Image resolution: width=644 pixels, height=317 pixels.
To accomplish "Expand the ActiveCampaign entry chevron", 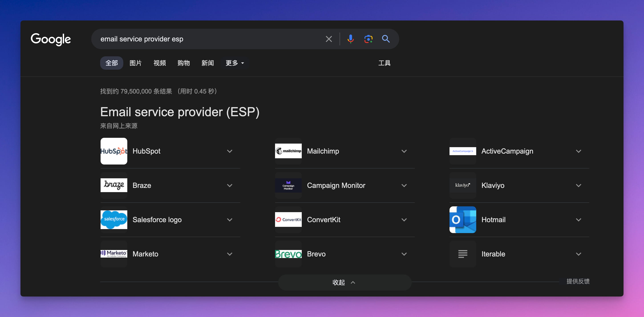I will click(x=578, y=151).
